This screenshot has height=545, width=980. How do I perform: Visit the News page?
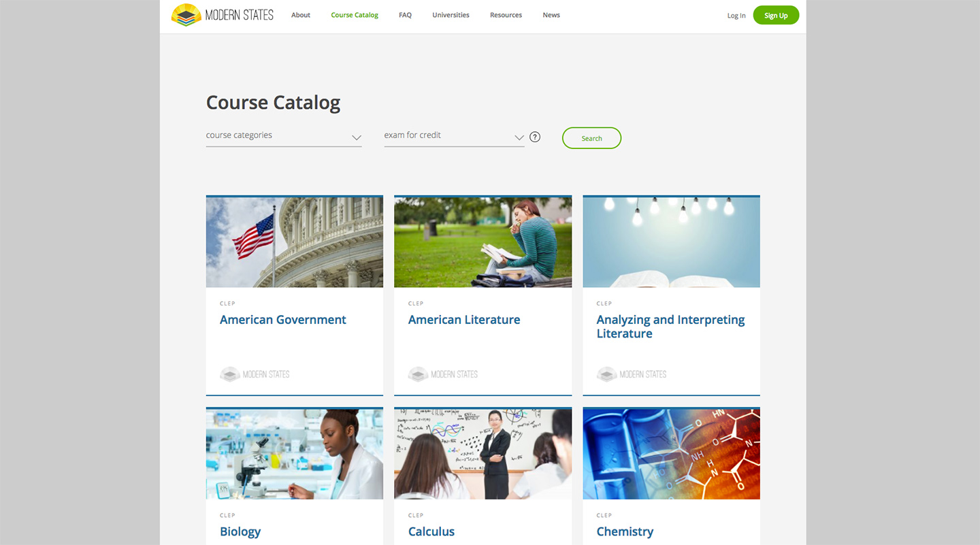click(x=551, y=15)
